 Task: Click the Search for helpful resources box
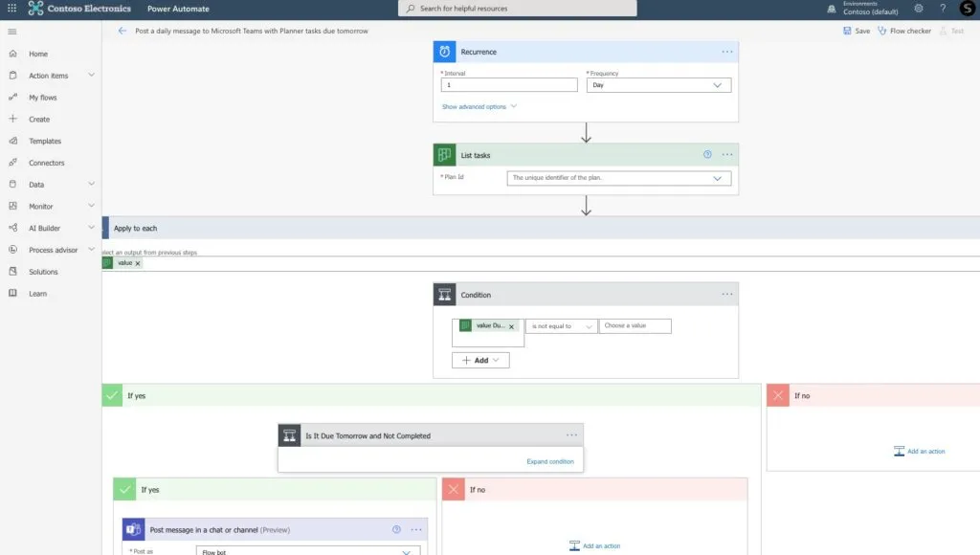(518, 8)
